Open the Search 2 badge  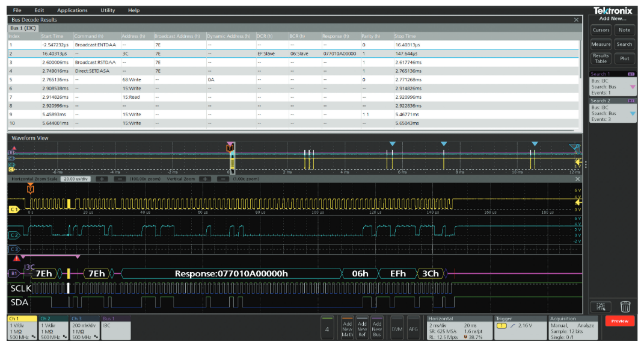click(x=613, y=110)
